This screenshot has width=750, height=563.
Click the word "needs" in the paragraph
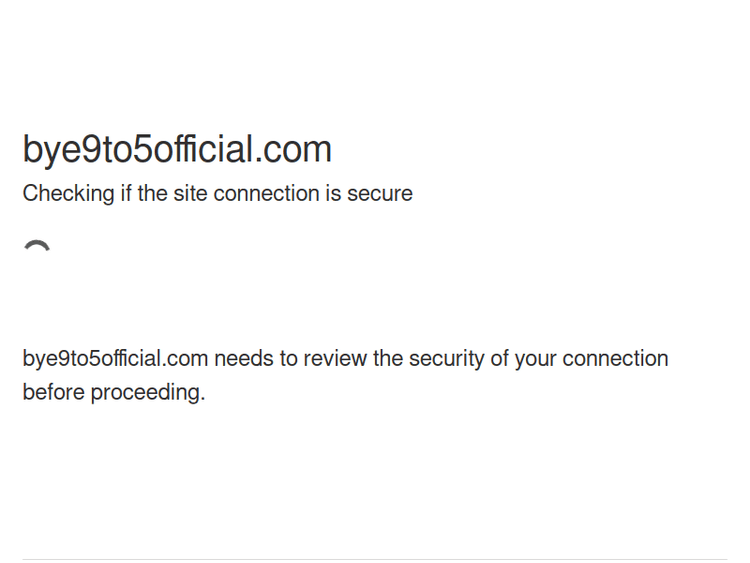(x=243, y=359)
